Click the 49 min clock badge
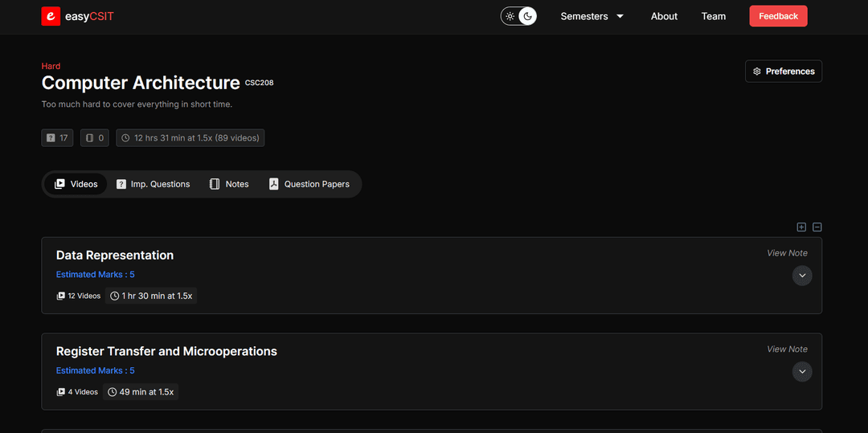This screenshot has height=433, width=868. [x=141, y=392]
